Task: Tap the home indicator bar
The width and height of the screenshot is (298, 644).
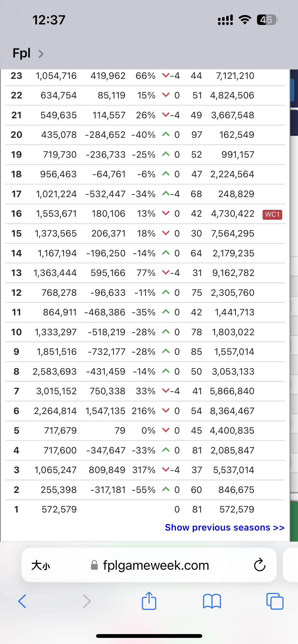Action: (x=149, y=636)
